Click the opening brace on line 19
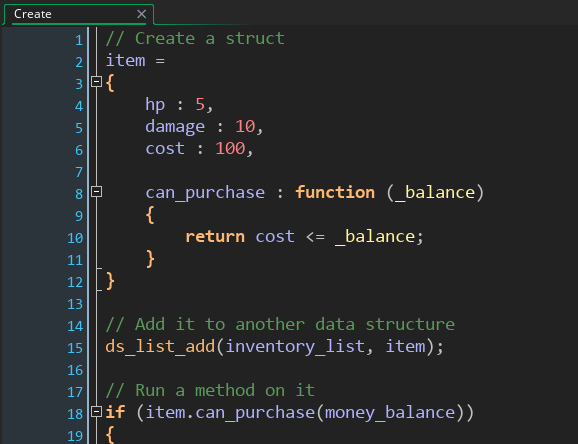The image size is (578, 444). pos(110,434)
